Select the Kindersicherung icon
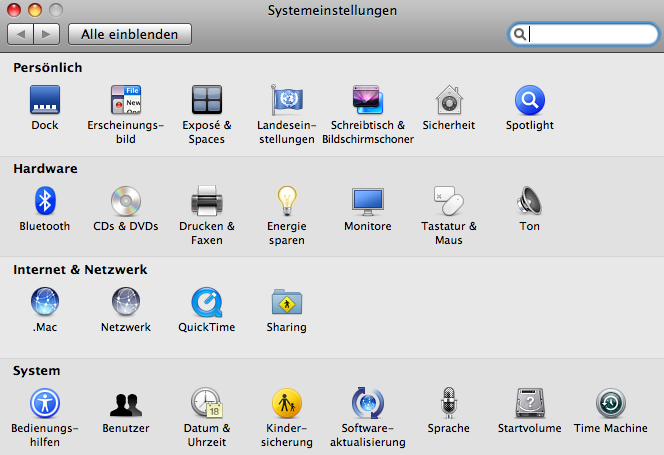The width and height of the screenshot is (664, 455). tap(287, 403)
